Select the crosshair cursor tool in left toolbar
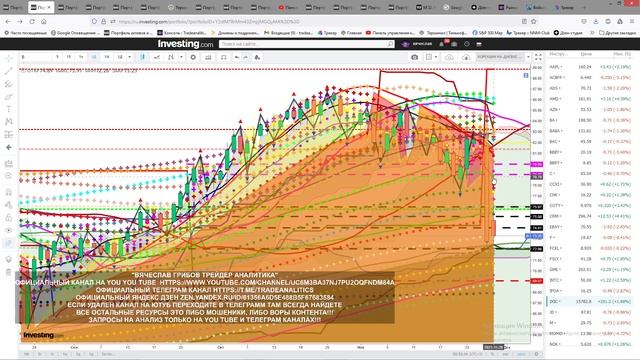Image resolution: width=640 pixels, height=360 pixels. (x=9, y=59)
